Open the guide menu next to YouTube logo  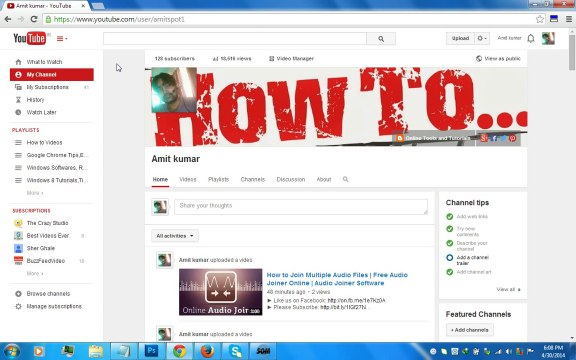(62, 39)
